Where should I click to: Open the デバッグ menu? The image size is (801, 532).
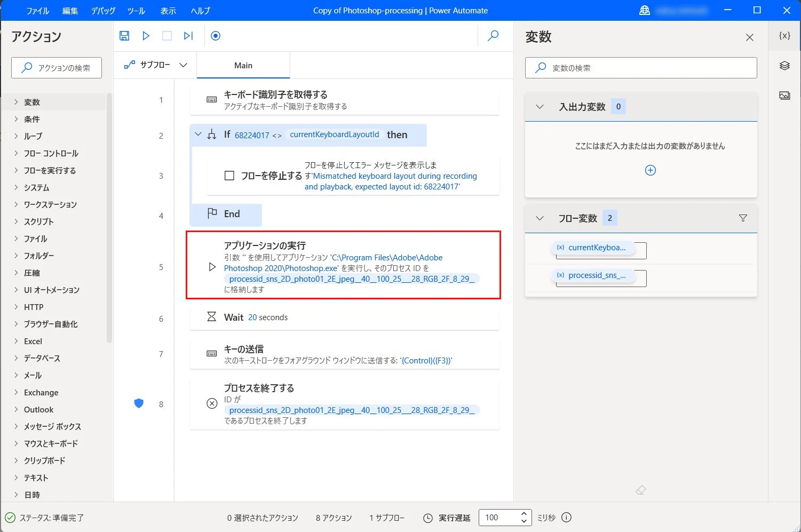(x=103, y=11)
